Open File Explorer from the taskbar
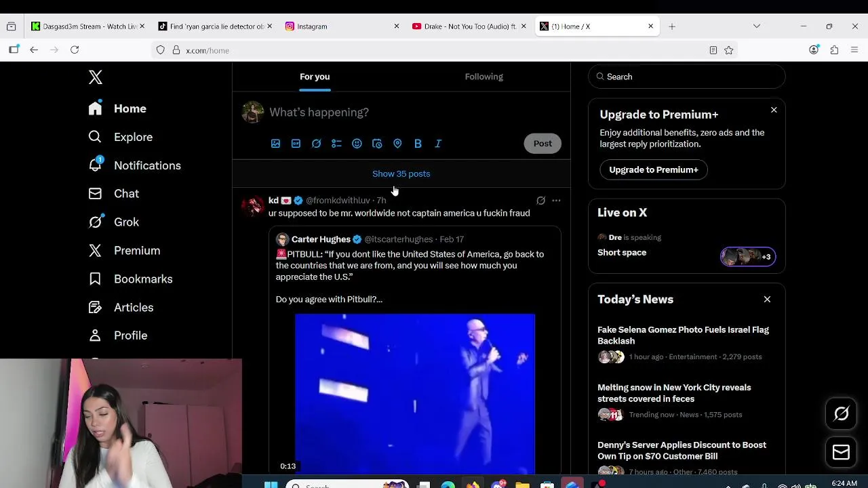The height and width of the screenshot is (488, 868). [x=522, y=485]
